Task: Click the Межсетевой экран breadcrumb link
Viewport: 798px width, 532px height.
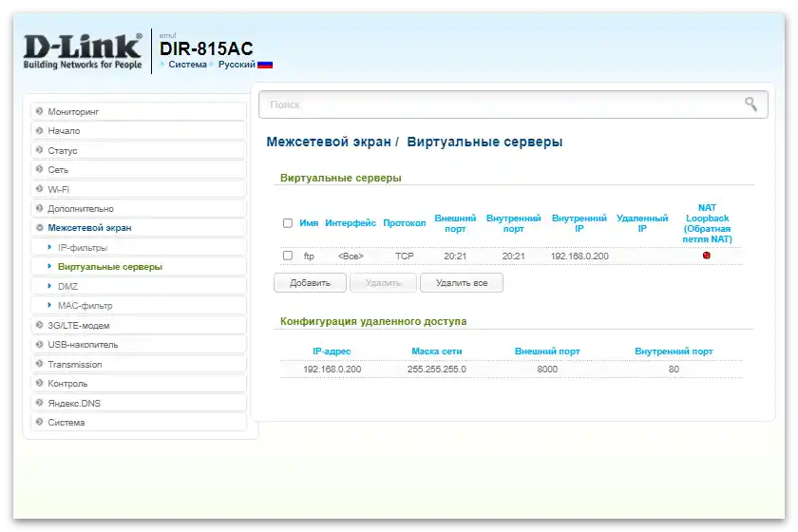Action: [x=329, y=142]
